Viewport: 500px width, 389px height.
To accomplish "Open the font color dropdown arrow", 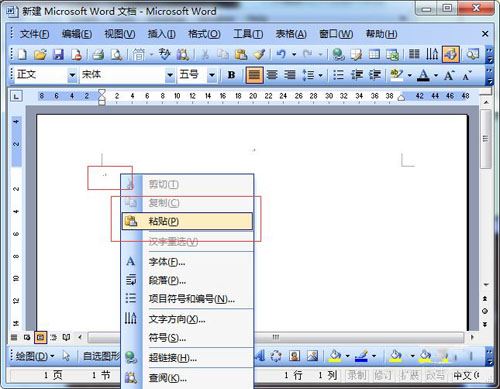I will click(436, 75).
